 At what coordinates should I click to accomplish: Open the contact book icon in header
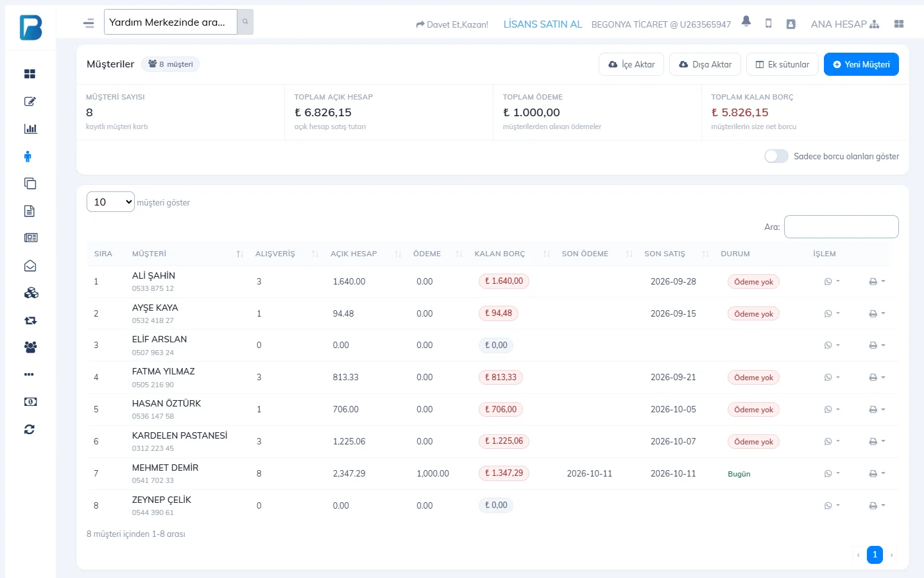click(x=791, y=24)
